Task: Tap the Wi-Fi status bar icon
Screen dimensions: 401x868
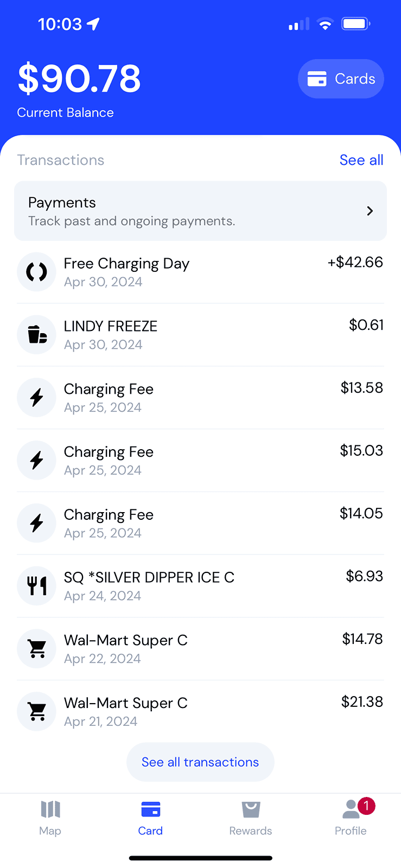Action: click(x=325, y=24)
